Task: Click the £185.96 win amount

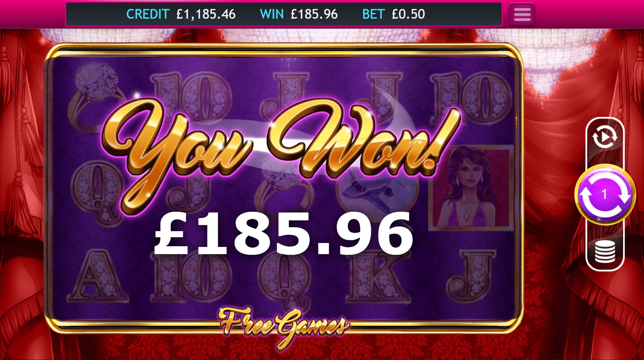Action: coord(284,233)
